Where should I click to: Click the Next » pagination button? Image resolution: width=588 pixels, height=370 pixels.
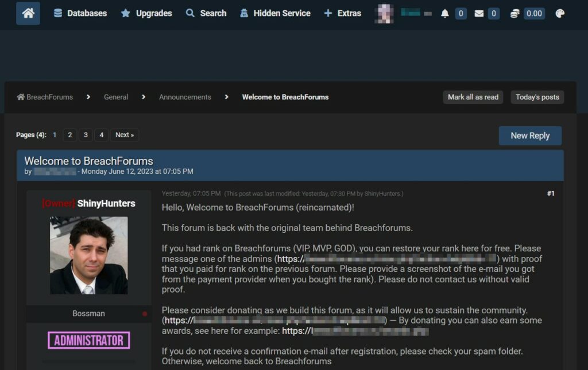(125, 135)
